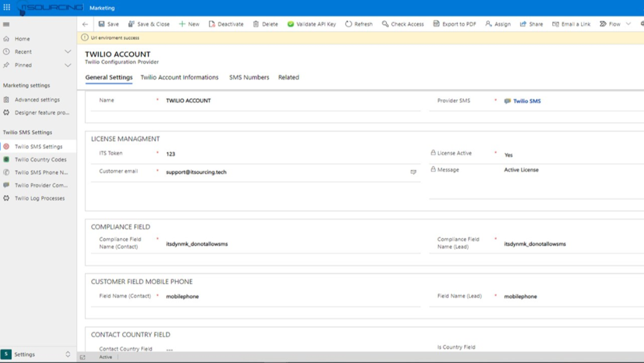
Task: Click the Email a Link icon
Action: click(x=555, y=24)
